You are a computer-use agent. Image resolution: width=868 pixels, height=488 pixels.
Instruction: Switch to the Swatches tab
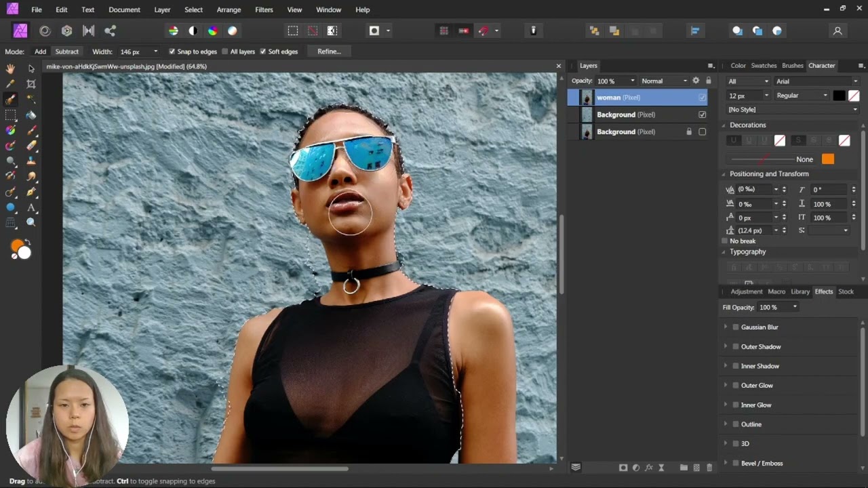pyautogui.click(x=764, y=66)
